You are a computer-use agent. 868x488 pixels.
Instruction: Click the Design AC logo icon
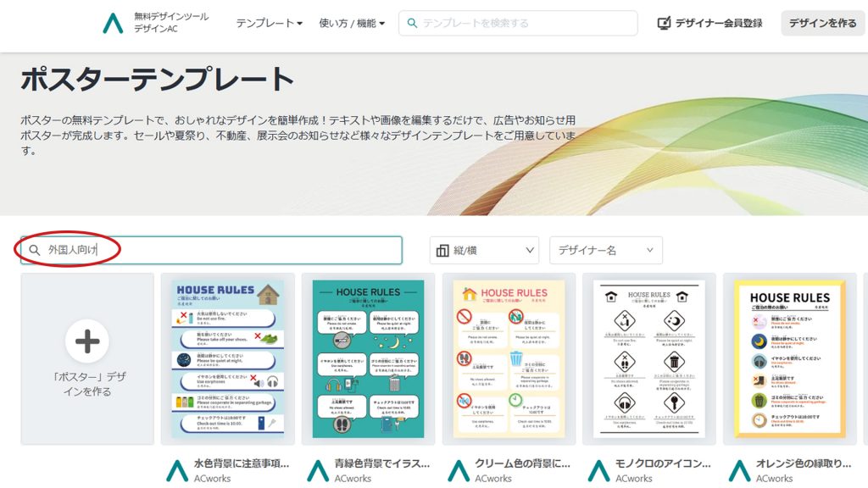(113, 23)
